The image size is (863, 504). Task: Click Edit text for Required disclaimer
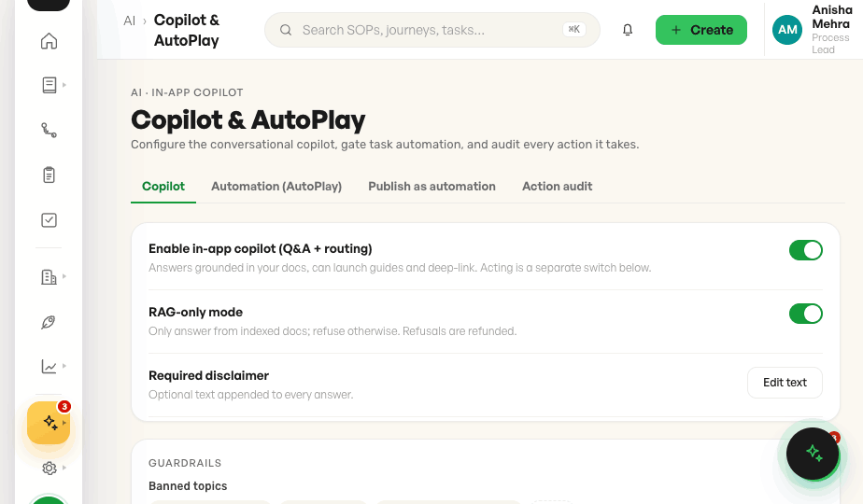coord(785,383)
